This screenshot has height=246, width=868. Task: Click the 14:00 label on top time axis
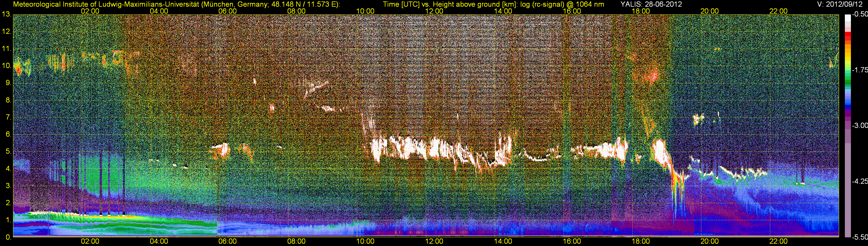coord(503,11)
